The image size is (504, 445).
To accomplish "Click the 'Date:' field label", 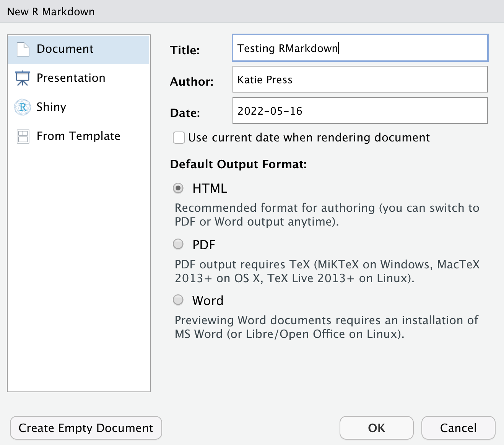I will [185, 113].
